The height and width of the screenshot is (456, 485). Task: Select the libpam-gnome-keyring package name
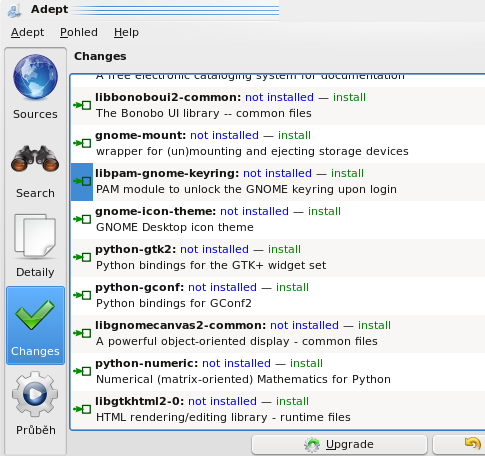click(167, 173)
